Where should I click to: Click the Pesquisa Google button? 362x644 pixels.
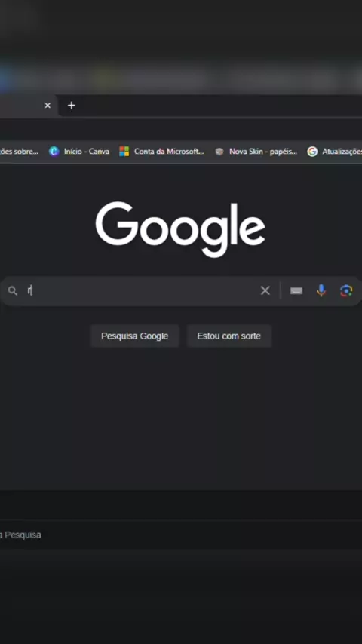point(135,336)
